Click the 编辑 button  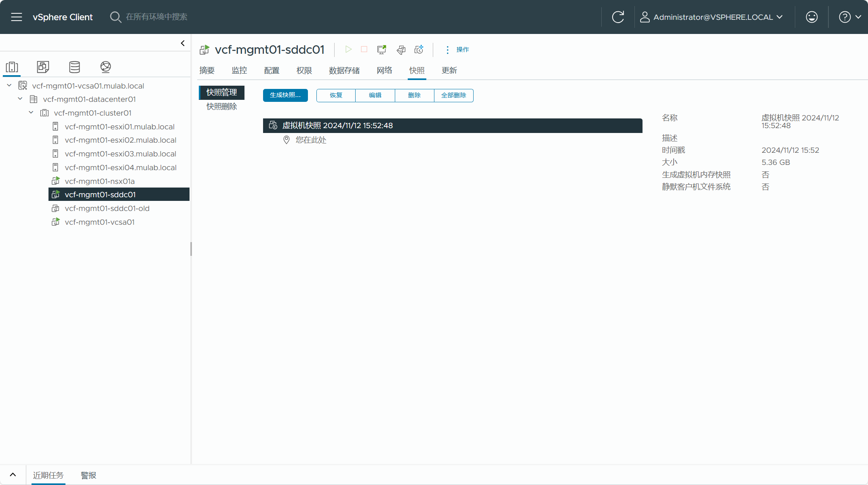click(x=375, y=95)
